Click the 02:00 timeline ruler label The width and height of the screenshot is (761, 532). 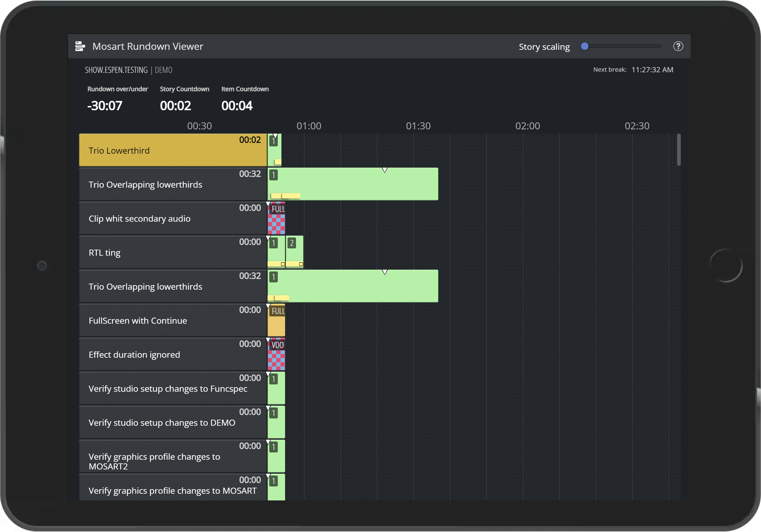[527, 126]
